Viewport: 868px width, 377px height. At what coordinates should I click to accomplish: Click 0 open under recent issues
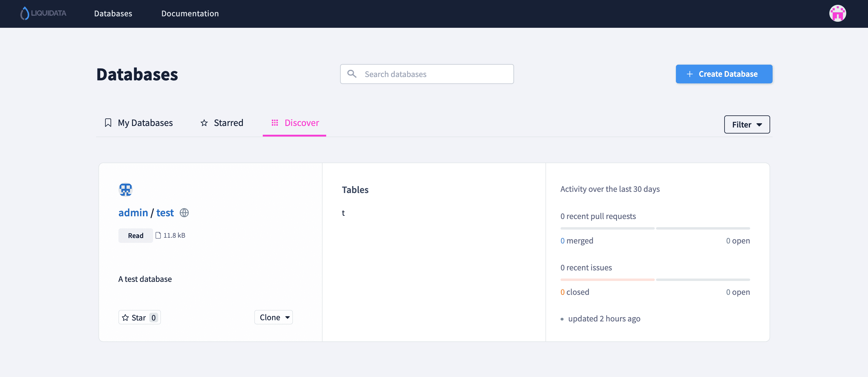click(738, 292)
